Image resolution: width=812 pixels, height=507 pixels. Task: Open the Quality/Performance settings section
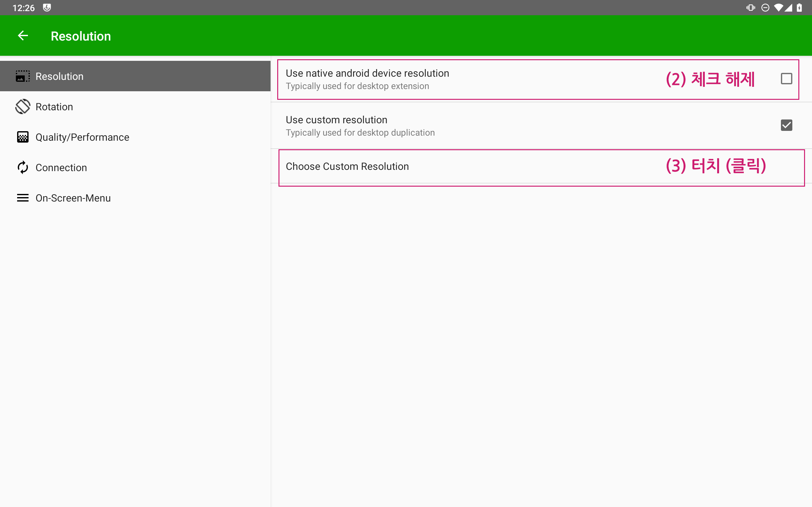pyautogui.click(x=82, y=137)
